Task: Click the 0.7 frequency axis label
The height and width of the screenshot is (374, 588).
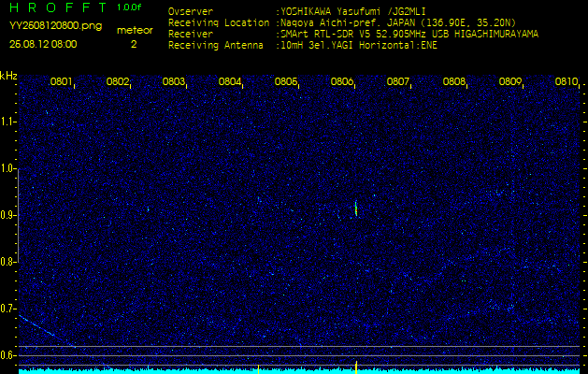Action: tap(7, 309)
